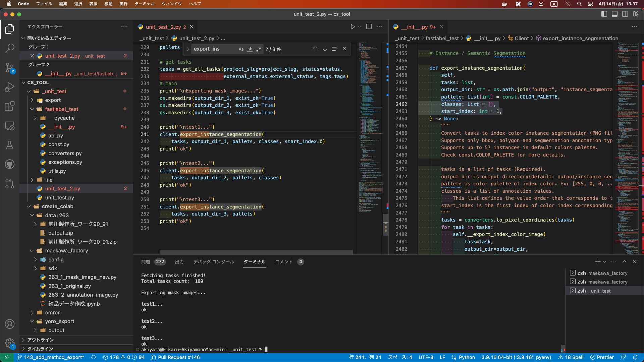Screen dimensions: 644x362
Task: Open the Testing flask view
Action: point(10,145)
